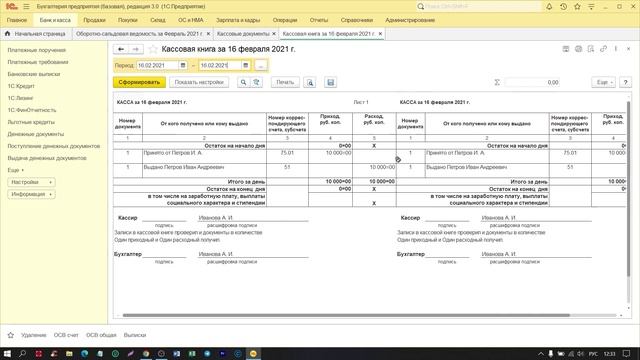Open the Главное menu section

point(17,20)
